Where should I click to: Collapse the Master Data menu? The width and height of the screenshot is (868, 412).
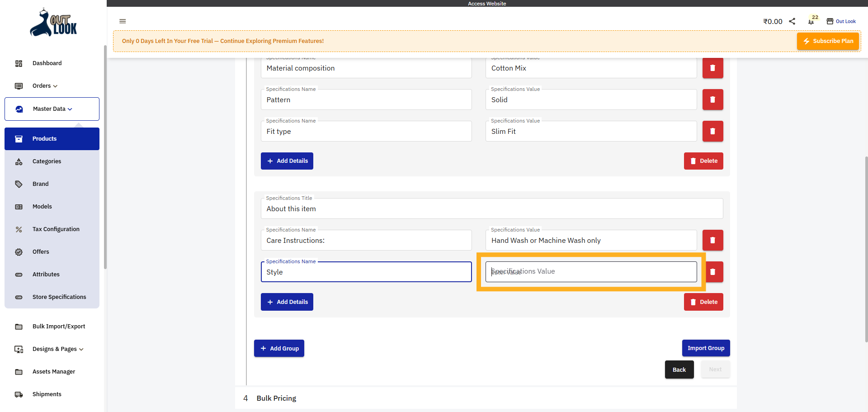point(52,109)
